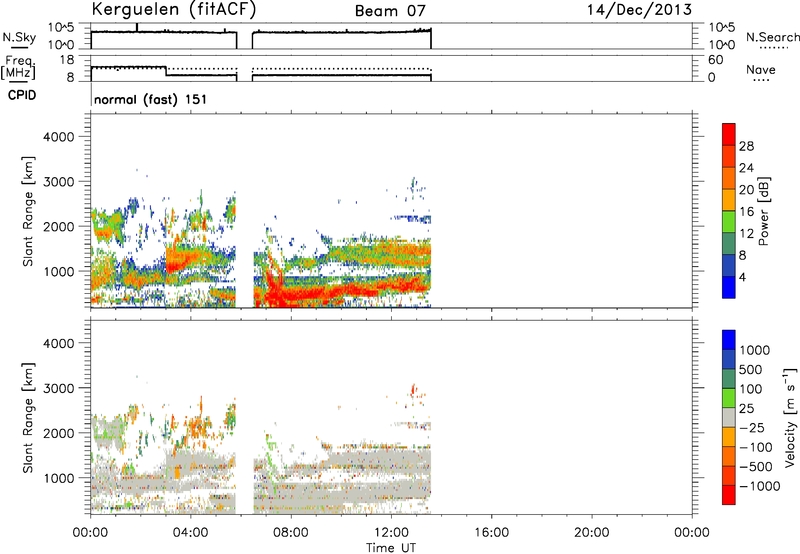800x554 pixels.
Task: Click the '100' Velocity colorbar label
Action: 750,389
